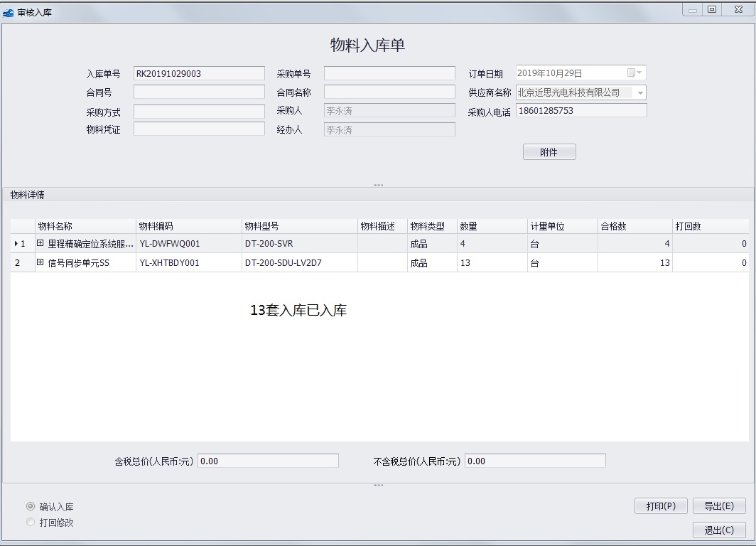Click the 采购人电话 field
Screen dimensions: 756x546
click(x=581, y=111)
